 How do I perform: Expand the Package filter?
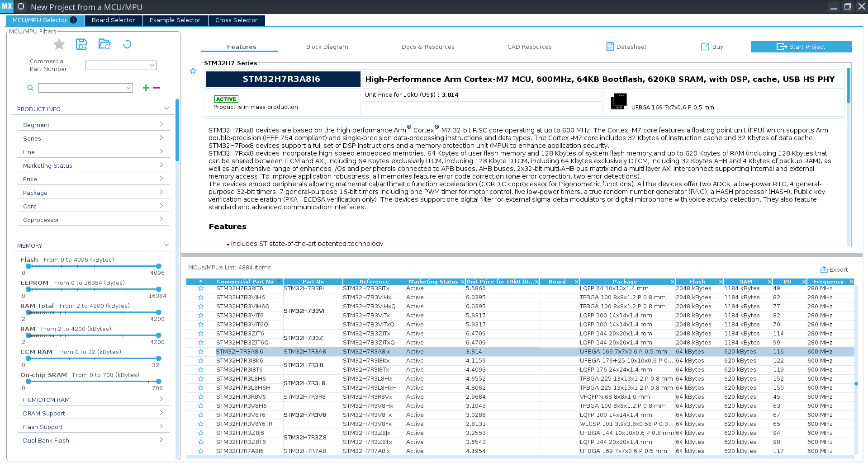(161, 192)
